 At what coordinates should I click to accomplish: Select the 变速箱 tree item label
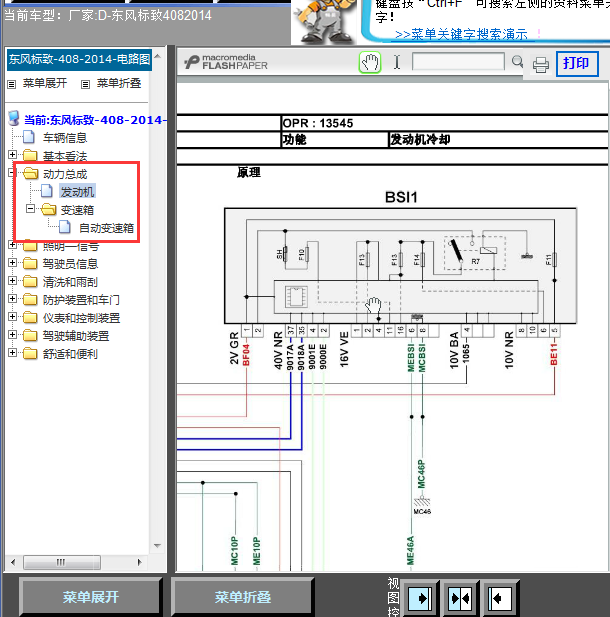pos(78,210)
